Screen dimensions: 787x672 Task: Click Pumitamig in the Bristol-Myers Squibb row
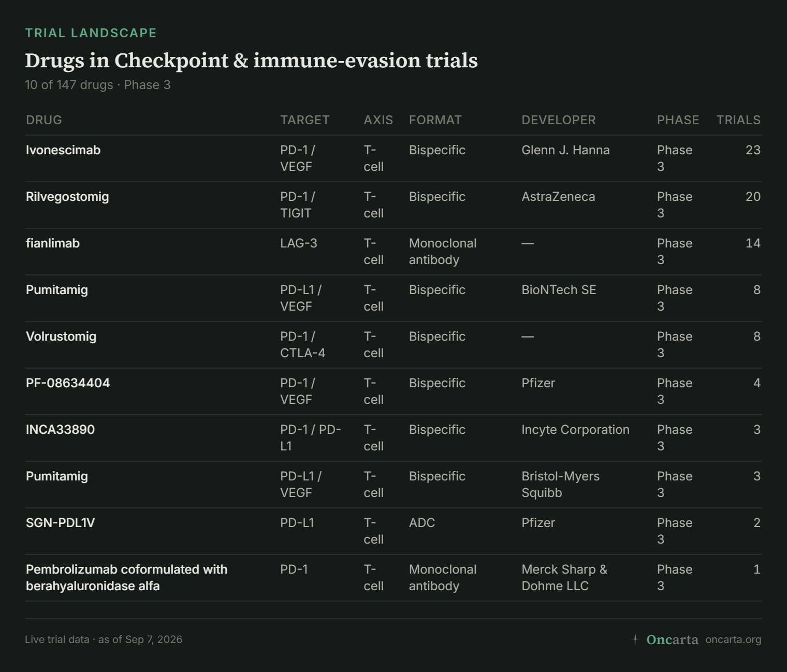click(x=57, y=476)
